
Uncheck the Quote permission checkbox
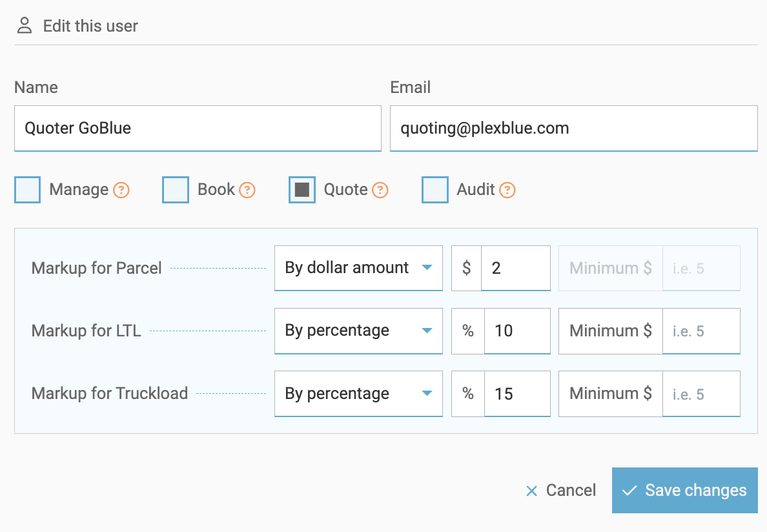[302, 190]
